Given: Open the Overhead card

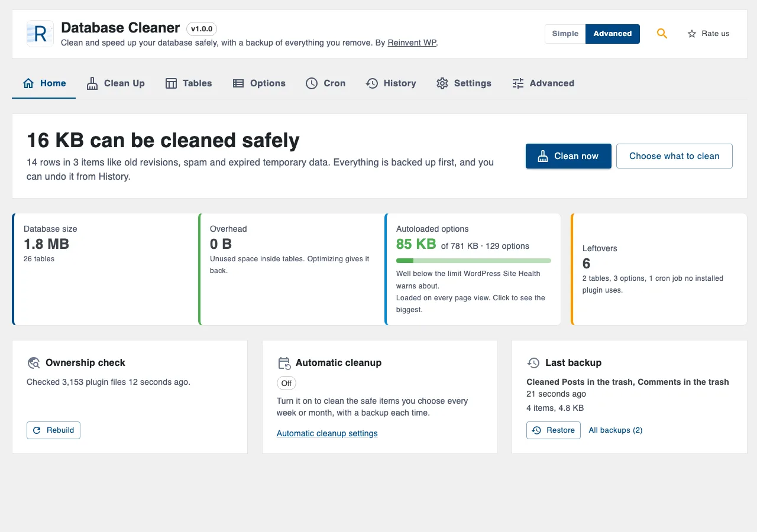Looking at the screenshot, I should (x=292, y=270).
